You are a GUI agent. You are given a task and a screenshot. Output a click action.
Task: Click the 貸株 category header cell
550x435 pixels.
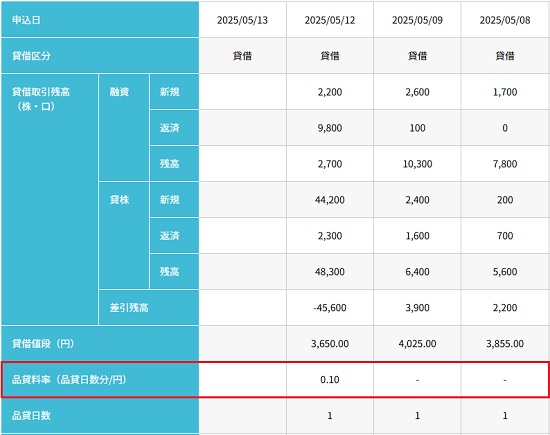[124, 235]
